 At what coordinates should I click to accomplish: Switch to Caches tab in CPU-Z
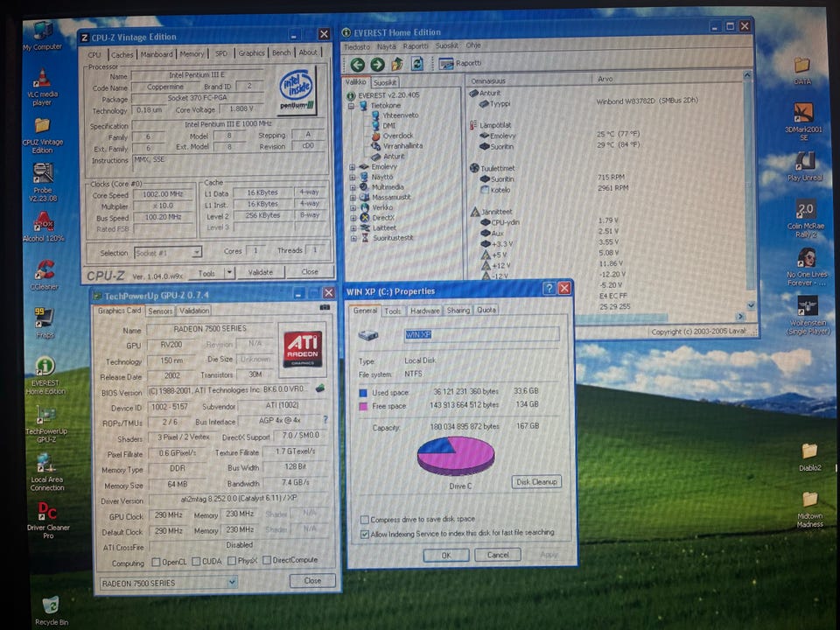122,54
